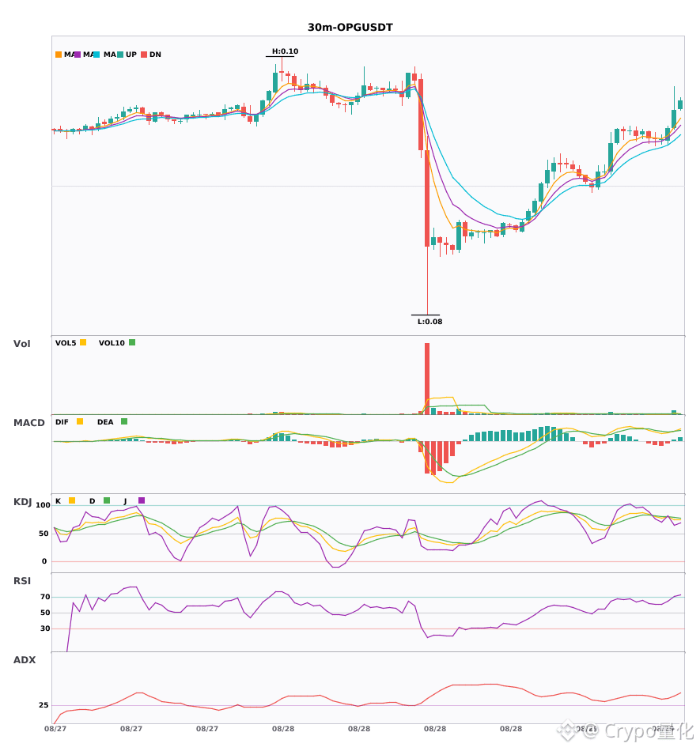The height and width of the screenshot is (751, 700).
Task: Click the green D legend swatch
Action: pos(107,500)
